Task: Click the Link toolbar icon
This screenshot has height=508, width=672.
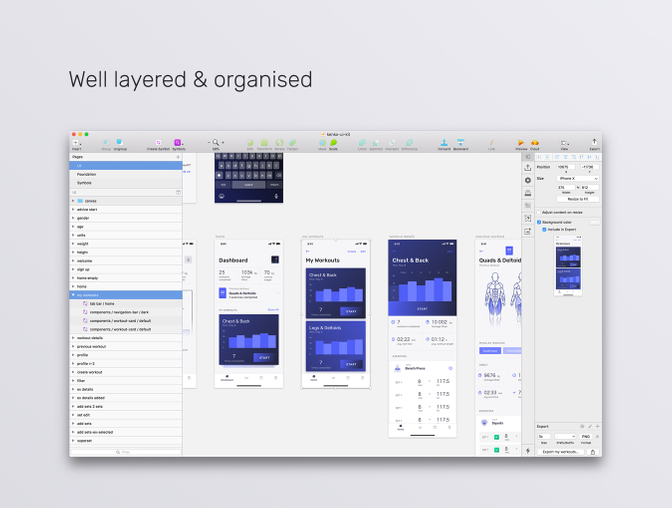Action: (492, 143)
